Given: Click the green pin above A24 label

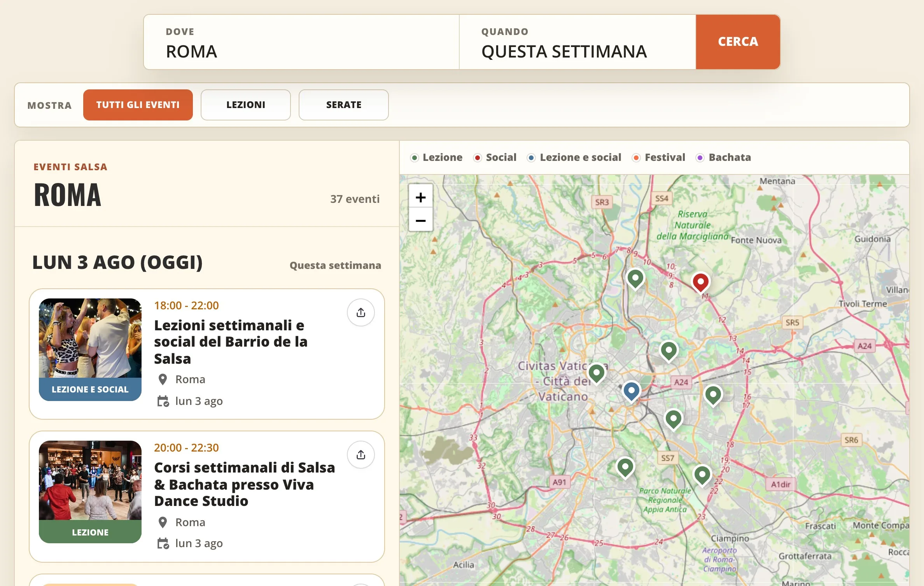Looking at the screenshot, I should (x=669, y=351).
